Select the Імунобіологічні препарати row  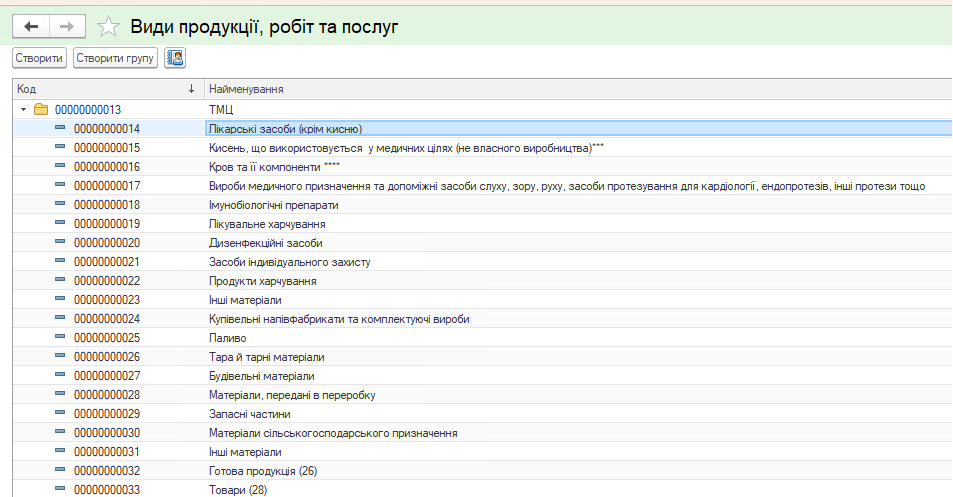click(273, 204)
